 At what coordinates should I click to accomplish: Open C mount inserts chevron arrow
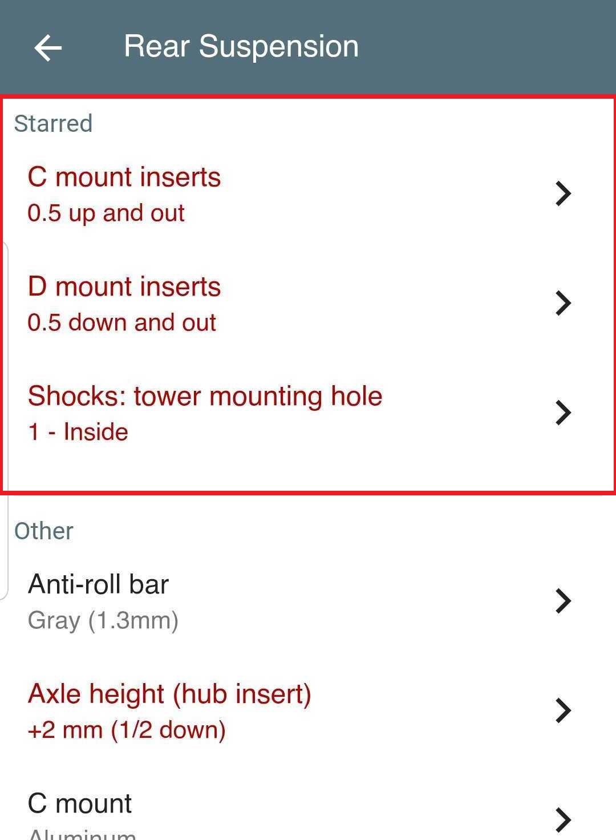click(x=563, y=193)
